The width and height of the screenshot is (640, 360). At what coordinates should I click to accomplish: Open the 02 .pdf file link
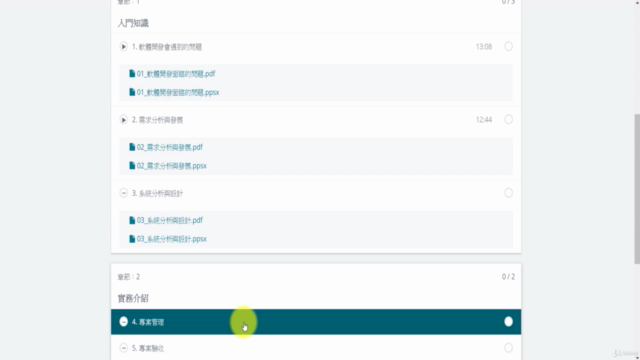tap(169, 147)
